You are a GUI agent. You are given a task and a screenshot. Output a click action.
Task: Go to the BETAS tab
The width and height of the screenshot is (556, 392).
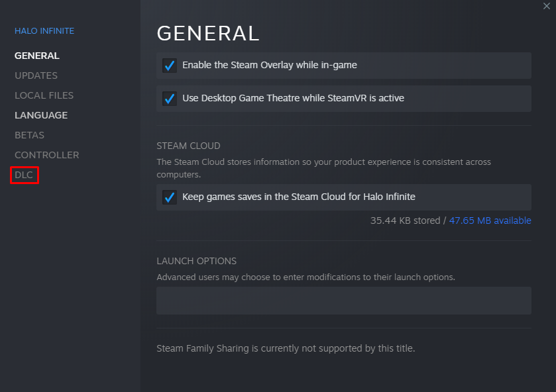pos(29,135)
